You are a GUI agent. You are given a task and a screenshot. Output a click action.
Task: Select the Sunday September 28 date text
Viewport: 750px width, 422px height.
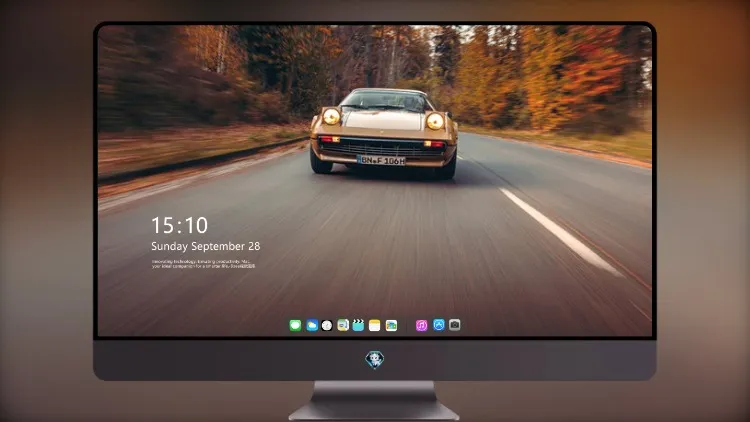tap(206, 246)
